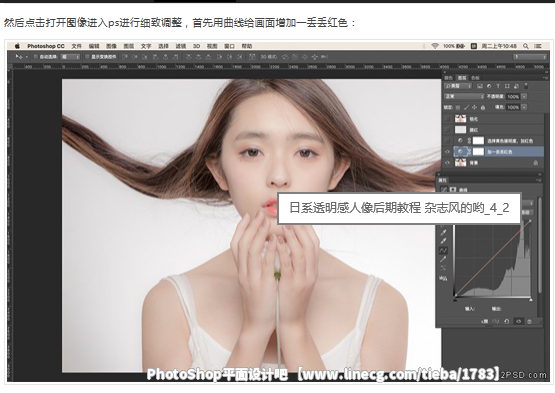Open blend mode dropdown in Layers panel
Screen dimensions: 555x393
click(x=464, y=96)
